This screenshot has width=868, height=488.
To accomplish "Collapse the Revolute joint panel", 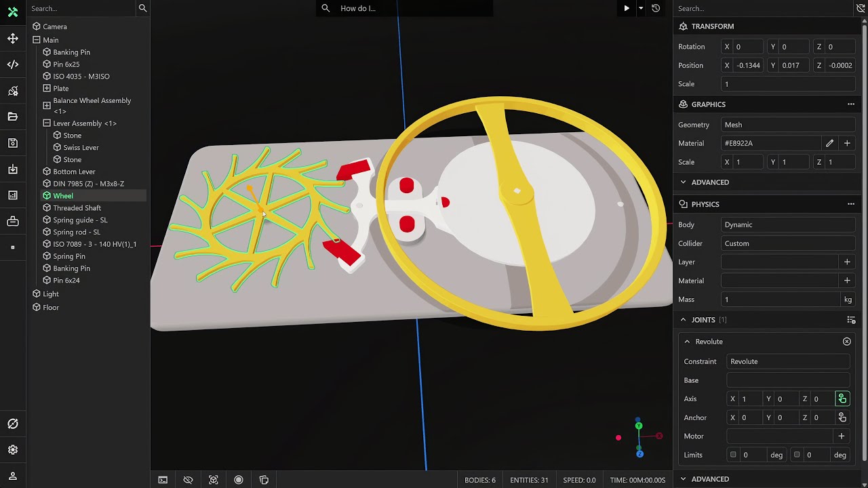I will click(687, 342).
